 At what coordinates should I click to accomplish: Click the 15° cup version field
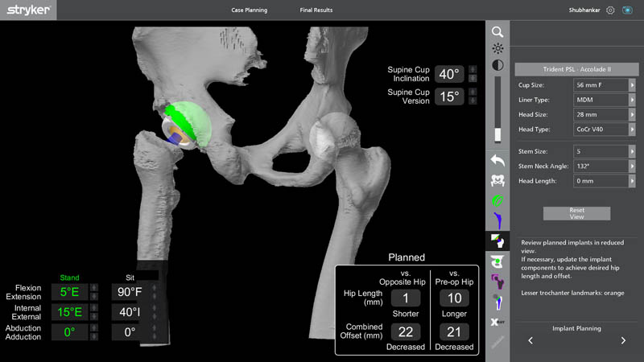pos(449,97)
